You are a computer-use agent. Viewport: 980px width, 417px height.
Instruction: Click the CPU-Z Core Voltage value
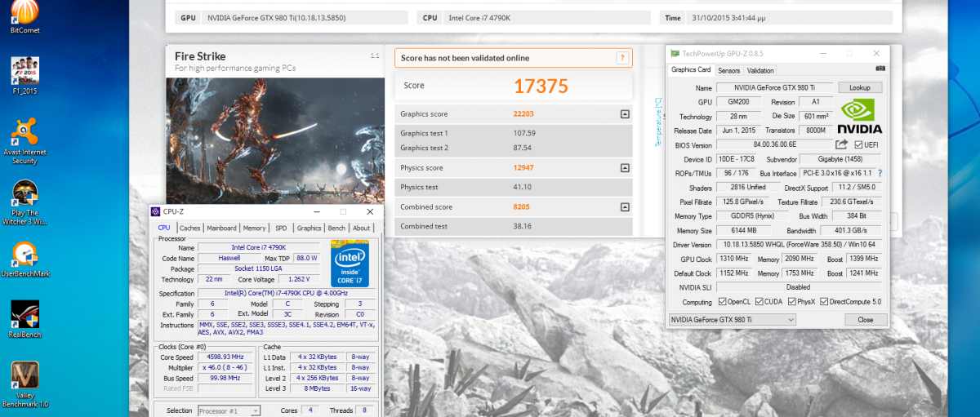(300, 279)
